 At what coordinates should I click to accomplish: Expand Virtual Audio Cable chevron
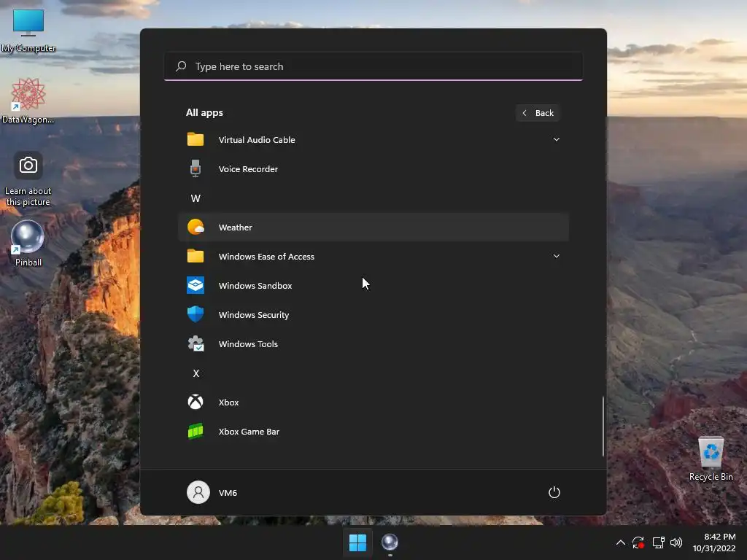(556, 139)
